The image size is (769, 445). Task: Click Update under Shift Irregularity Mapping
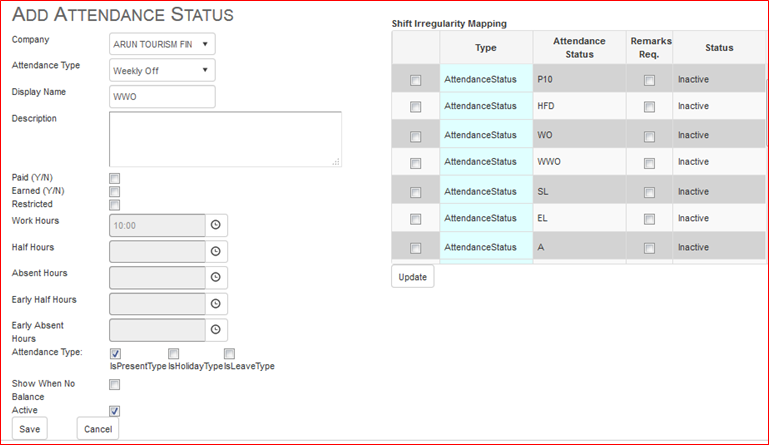click(412, 277)
